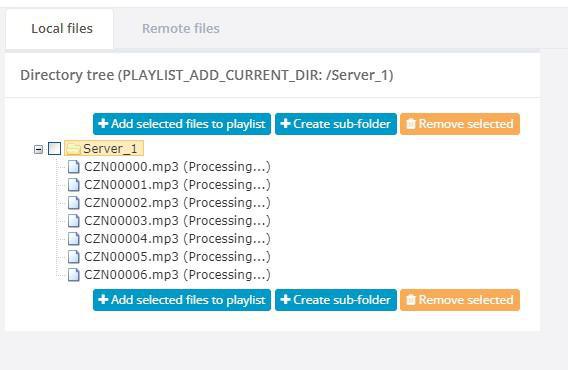
Task: Open the Remote files tab
Action: pyautogui.click(x=181, y=28)
